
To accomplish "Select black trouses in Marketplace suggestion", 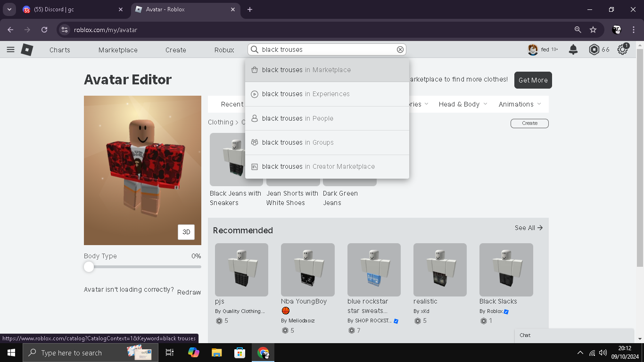I will [327, 70].
